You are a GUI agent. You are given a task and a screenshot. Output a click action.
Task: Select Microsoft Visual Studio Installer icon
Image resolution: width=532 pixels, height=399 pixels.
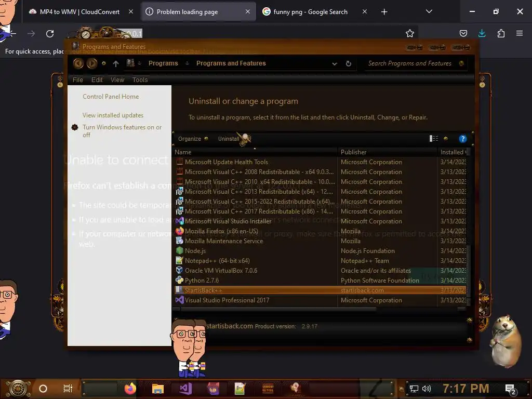179,221
